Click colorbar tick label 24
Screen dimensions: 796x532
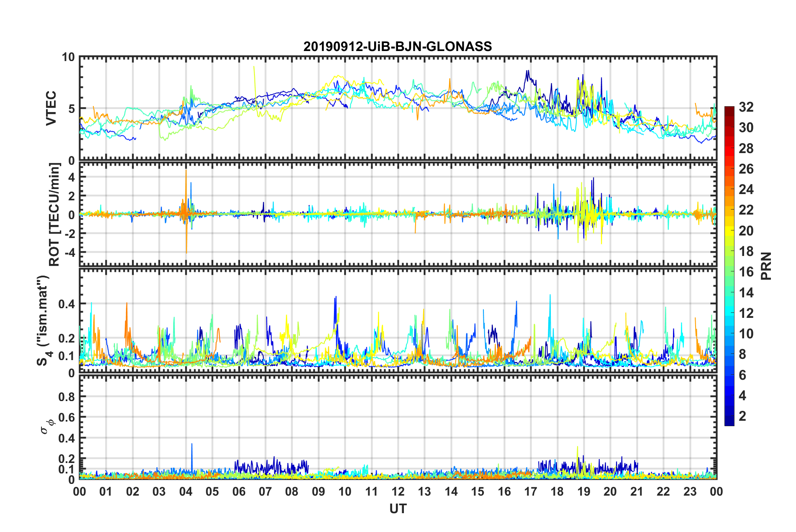(746, 189)
